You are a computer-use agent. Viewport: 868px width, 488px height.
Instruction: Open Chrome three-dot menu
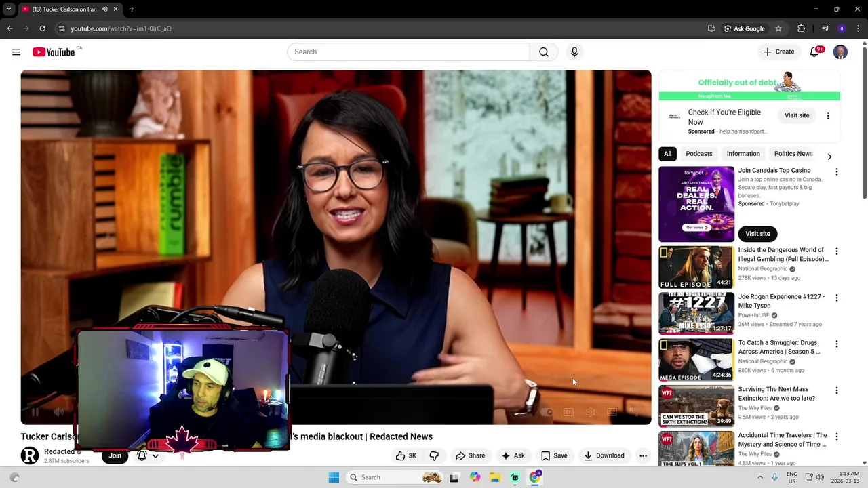coord(858,28)
